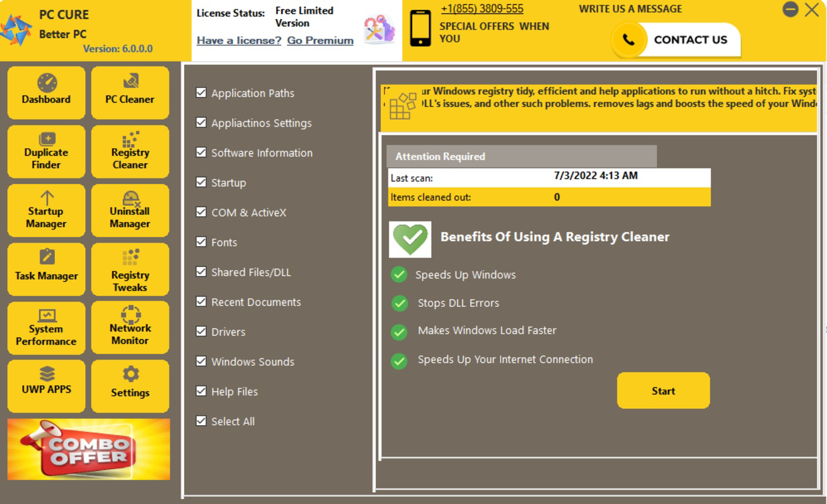Click check icon beside Stops DLL Errors

coord(400,303)
